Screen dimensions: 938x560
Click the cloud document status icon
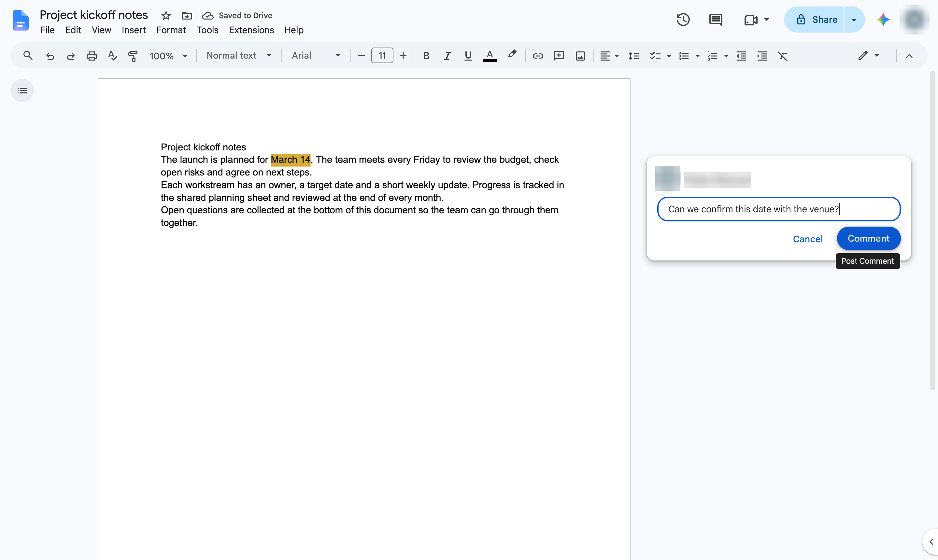click(x=207, y=16)
